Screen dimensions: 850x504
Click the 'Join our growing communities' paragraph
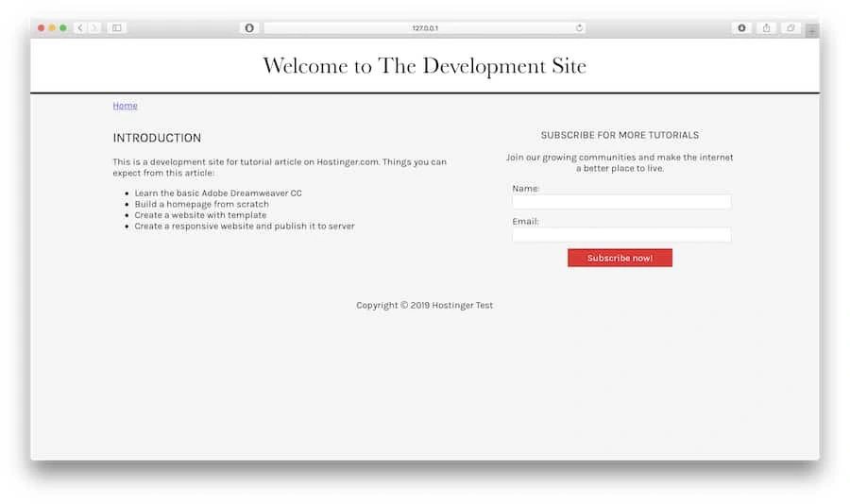620,162
